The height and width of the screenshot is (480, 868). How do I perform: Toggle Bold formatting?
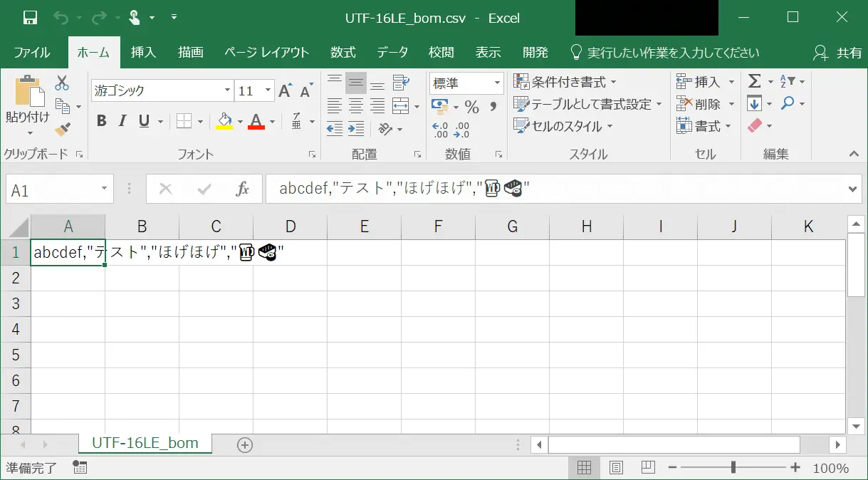(101, 121)
